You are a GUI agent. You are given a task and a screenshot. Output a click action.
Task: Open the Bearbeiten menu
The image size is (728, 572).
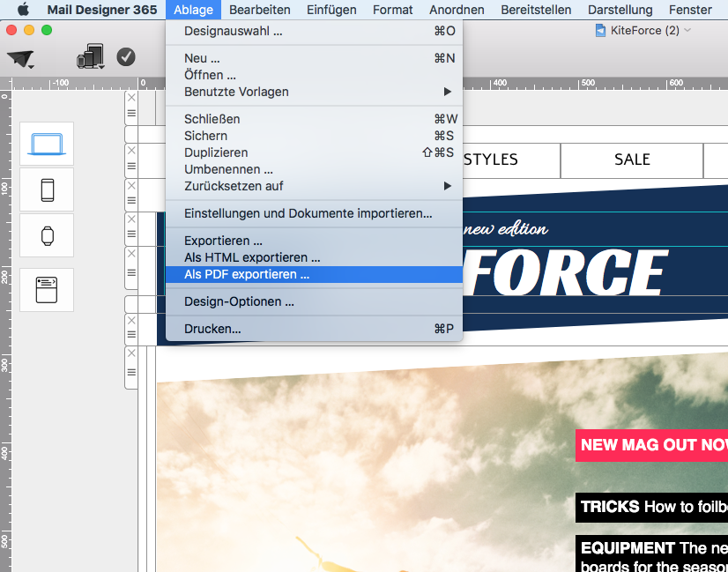259,10
